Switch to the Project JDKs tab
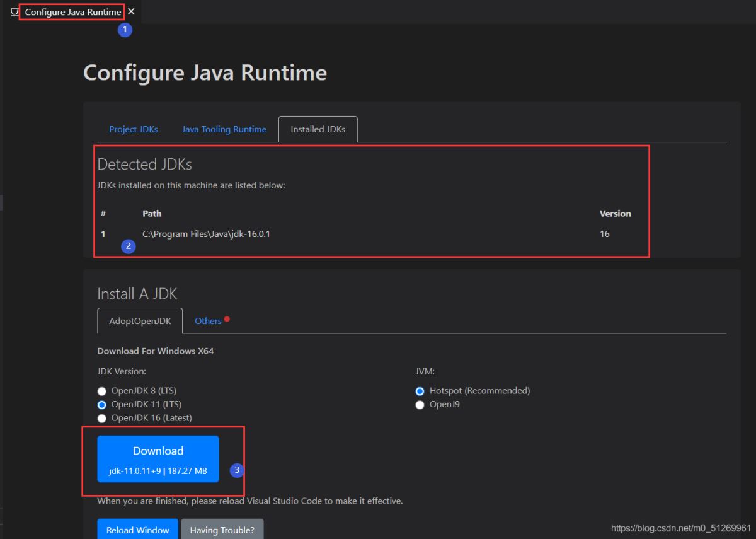 (x=134, y=129)
